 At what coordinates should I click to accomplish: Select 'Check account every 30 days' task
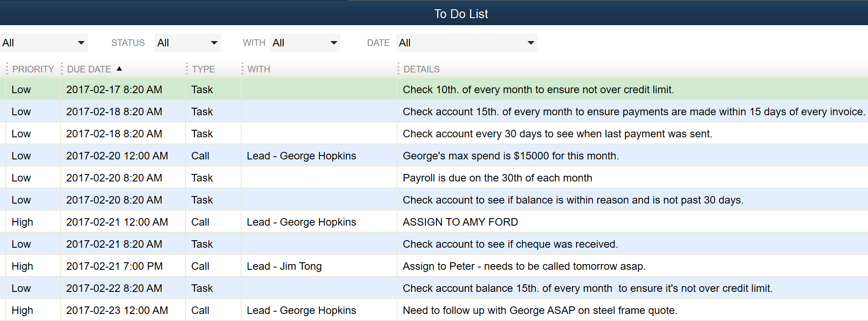click(434, 133)
